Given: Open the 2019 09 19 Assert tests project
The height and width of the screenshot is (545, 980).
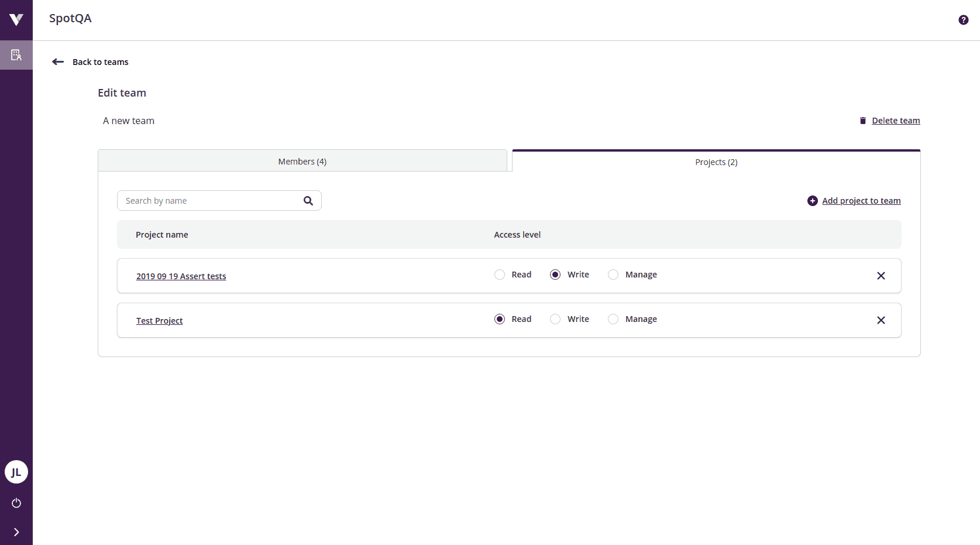Looking at the screenshot, I should 181,276.
